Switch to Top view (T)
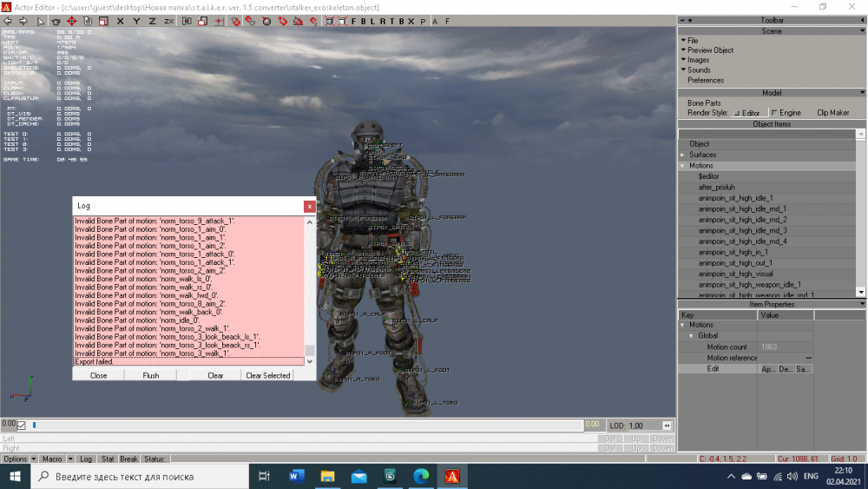This screenshot has width=868, height=489. coord(391,21)
